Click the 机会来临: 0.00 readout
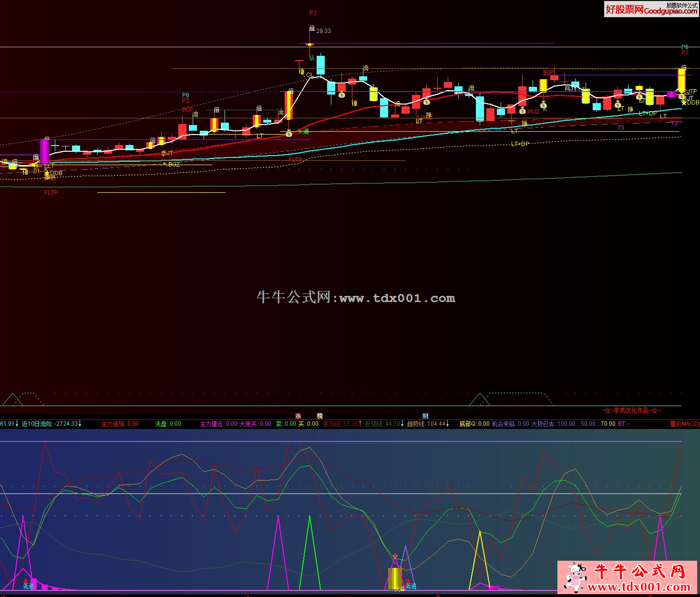Viewport: 700px width, 597px height. point(511,424)
